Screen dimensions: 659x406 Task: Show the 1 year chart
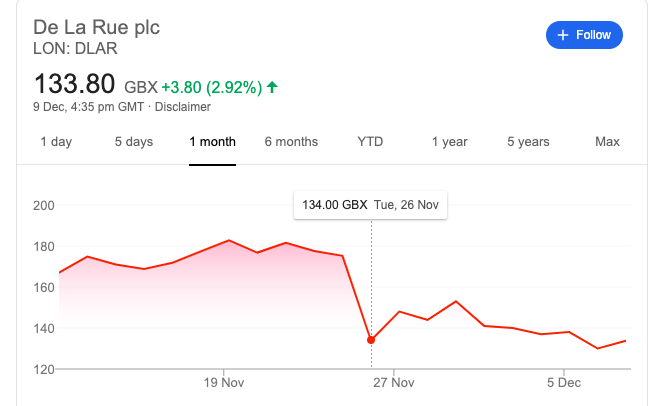[x=449, y=142]
